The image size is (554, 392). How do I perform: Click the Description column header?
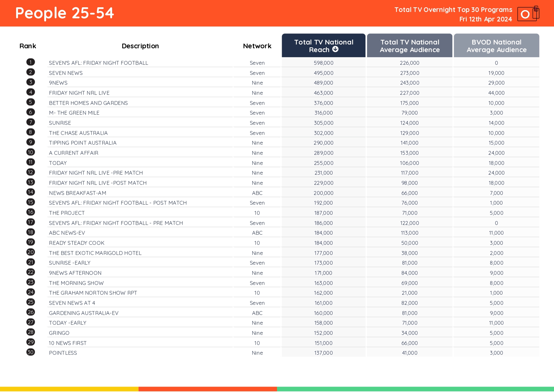[x=140, y=46]
